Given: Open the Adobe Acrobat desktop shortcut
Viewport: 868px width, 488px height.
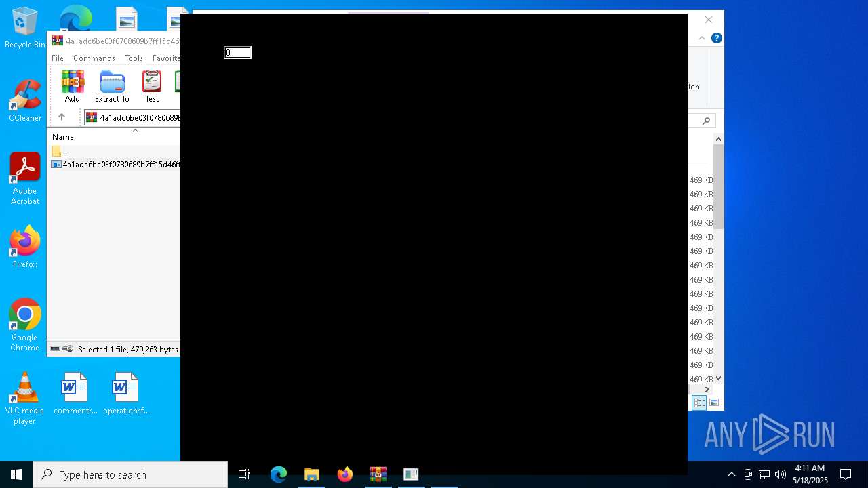Looking at the screenshot, I should [25, 179].
